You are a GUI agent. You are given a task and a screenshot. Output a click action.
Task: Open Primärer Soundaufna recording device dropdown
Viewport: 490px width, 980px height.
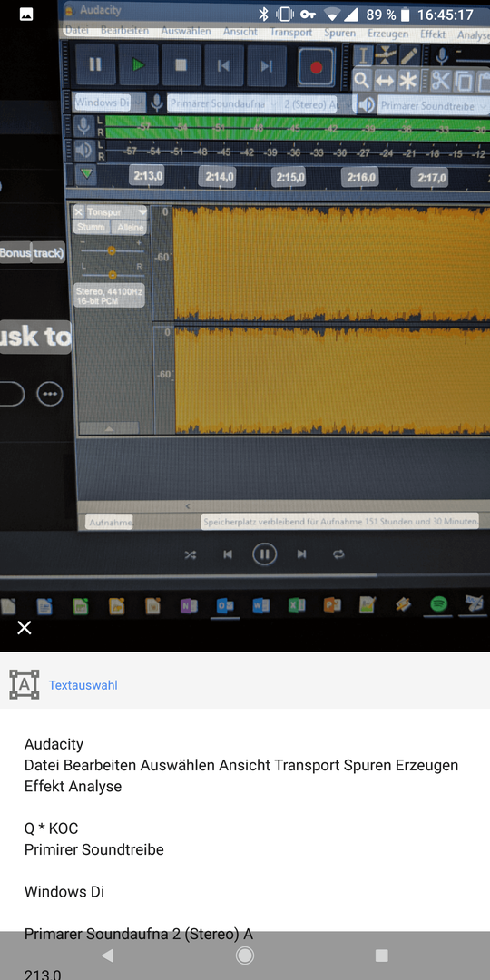click(x=221, y=103)
